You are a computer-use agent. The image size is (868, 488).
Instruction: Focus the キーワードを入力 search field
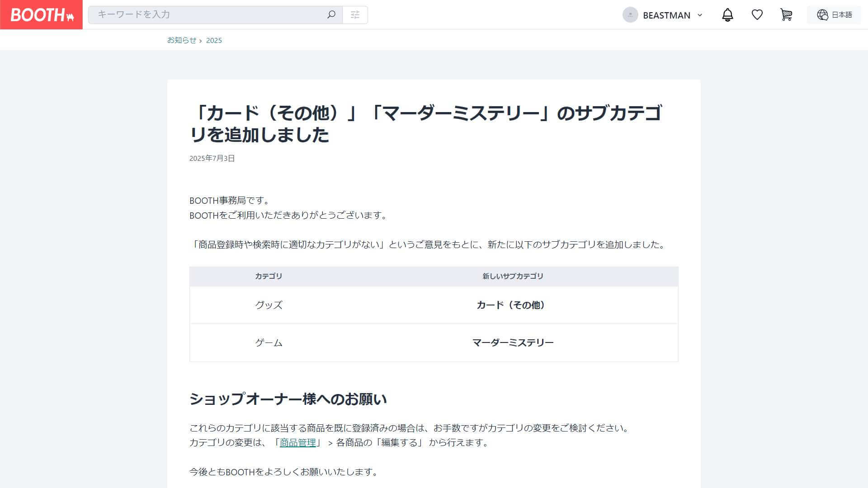[215, 15]
